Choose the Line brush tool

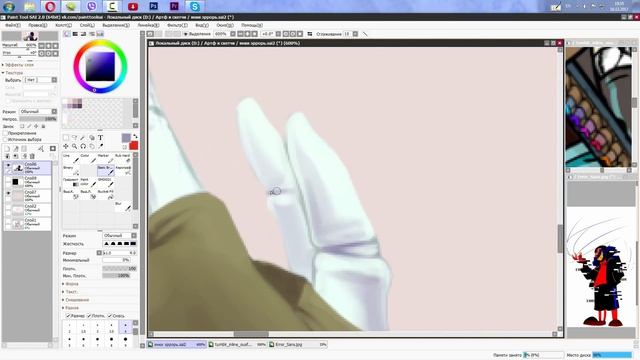[x=71, y=159]
